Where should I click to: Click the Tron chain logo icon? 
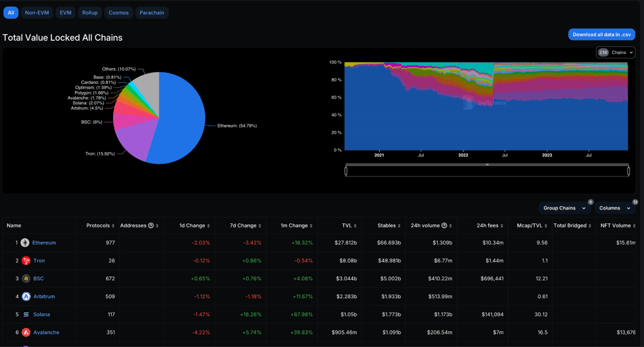pyautogui.click(x=26, y=260)
